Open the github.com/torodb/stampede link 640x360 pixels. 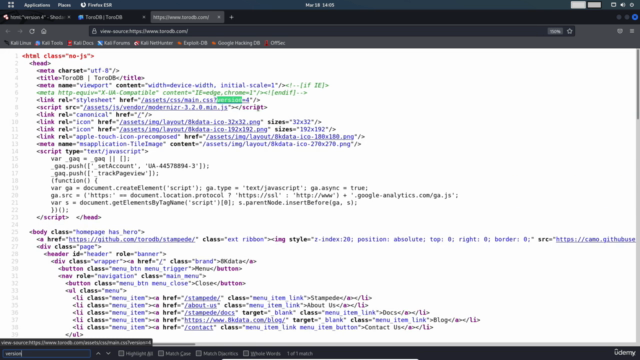(132, 239)
